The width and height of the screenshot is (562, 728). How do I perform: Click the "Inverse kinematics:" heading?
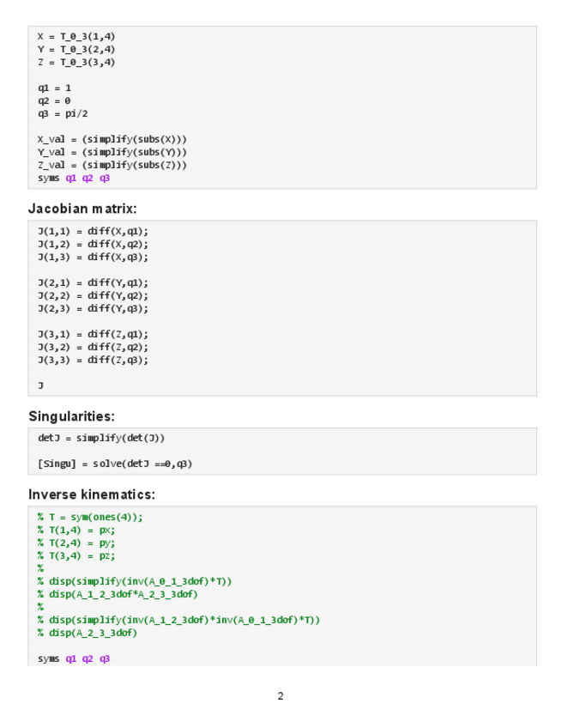click(91, 494)
